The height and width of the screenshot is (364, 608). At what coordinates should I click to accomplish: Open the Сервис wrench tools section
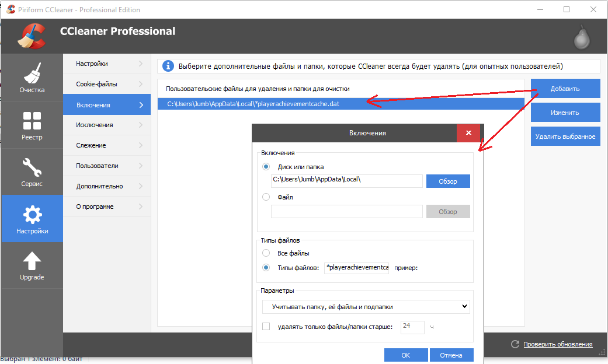[32, 172]
